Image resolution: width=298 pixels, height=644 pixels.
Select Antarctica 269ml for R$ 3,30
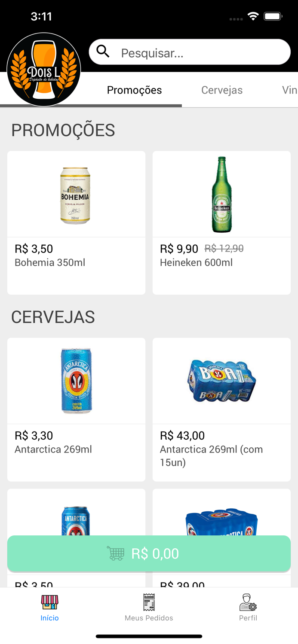76,408
